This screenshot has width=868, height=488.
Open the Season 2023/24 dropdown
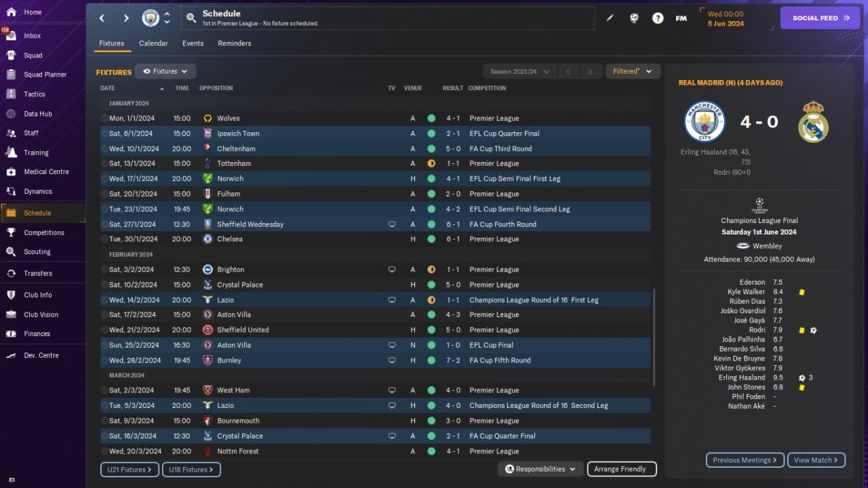[x=519, y=71]
